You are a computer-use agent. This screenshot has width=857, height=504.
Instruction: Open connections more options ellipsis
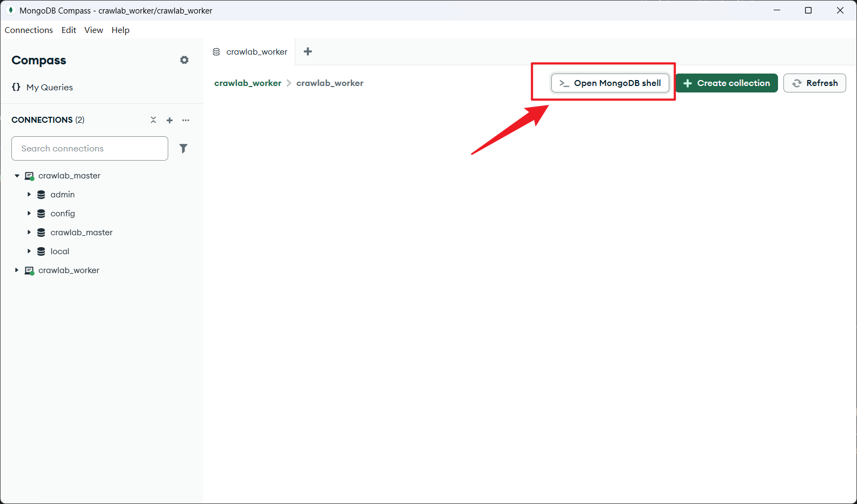[186, 120]
